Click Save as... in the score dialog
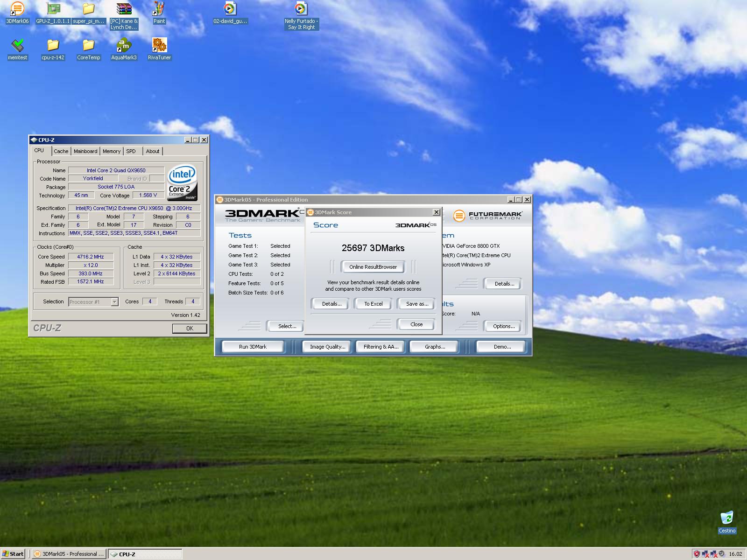The height and width of the screenshot is (560, 747). 417,304
